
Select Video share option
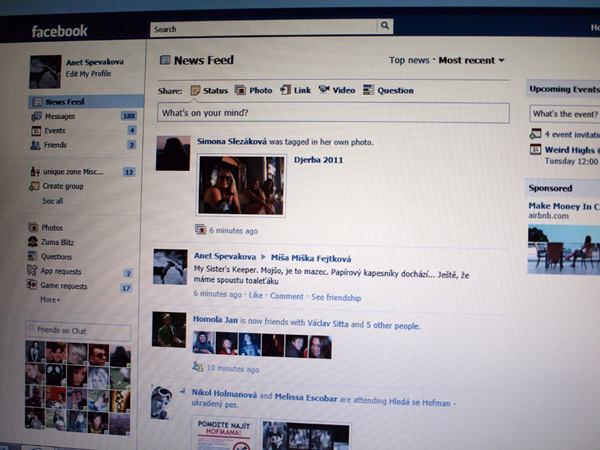point(344,90)
